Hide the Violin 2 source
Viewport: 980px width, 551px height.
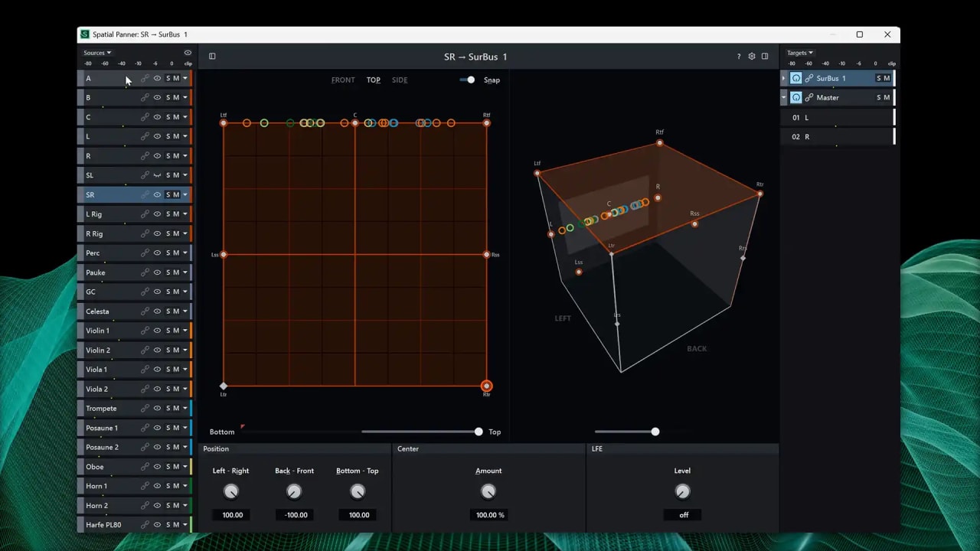click(157, 350)
